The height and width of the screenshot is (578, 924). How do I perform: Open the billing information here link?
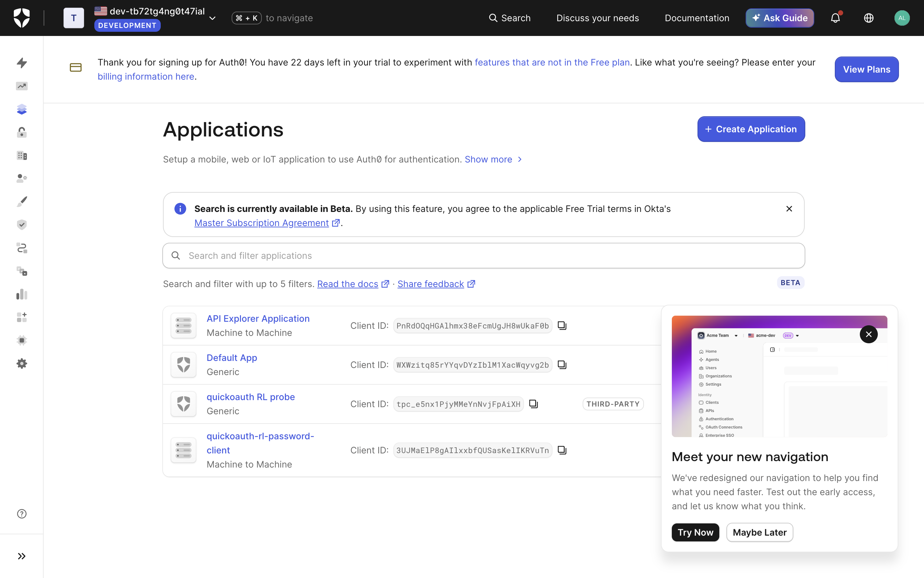[146, 76]
